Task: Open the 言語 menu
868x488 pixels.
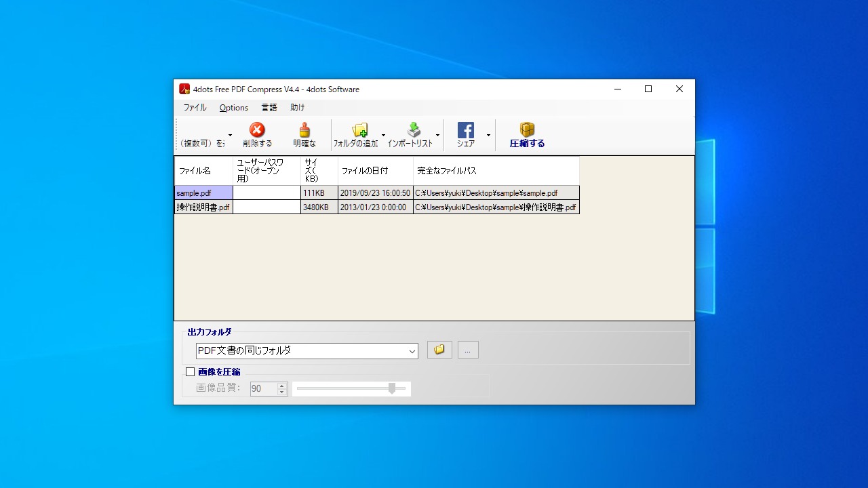Action: [x=269, y=108]
